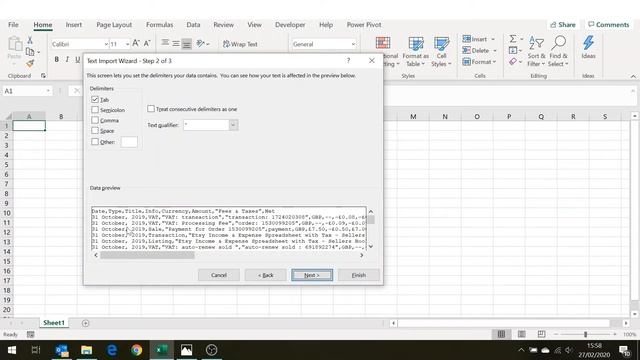Open the Page Layout tab
640x360 pixels.
coord(114,24)
